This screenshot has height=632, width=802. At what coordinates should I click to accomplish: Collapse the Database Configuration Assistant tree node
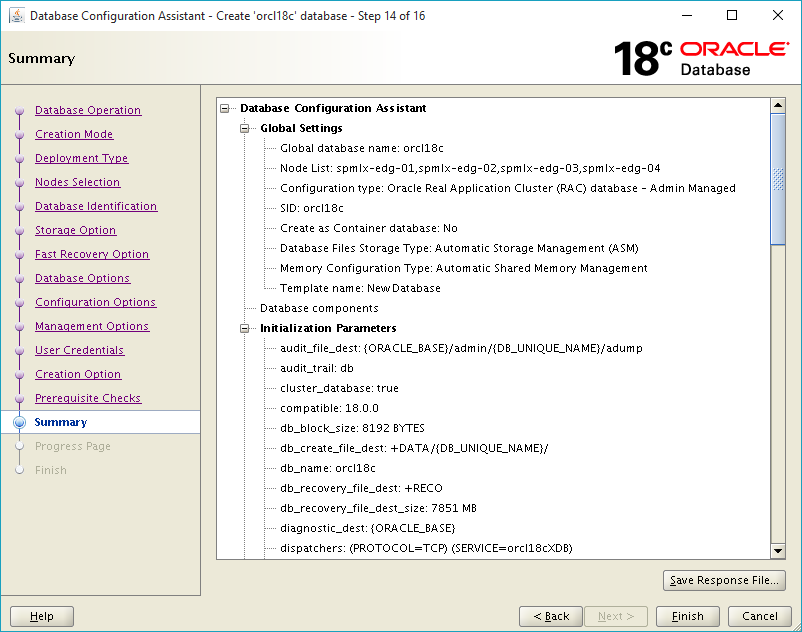pos(225,108)
